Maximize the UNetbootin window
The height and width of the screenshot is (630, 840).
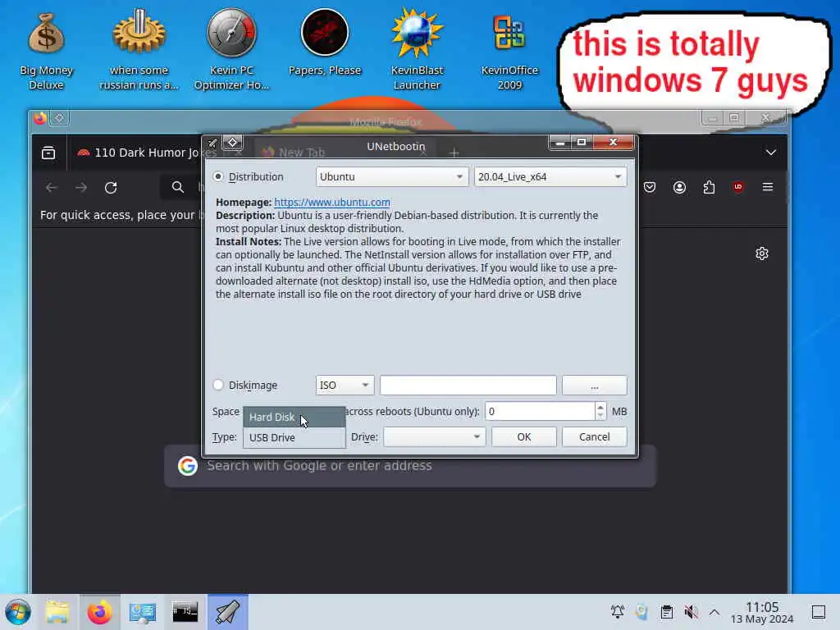(582, 142)
